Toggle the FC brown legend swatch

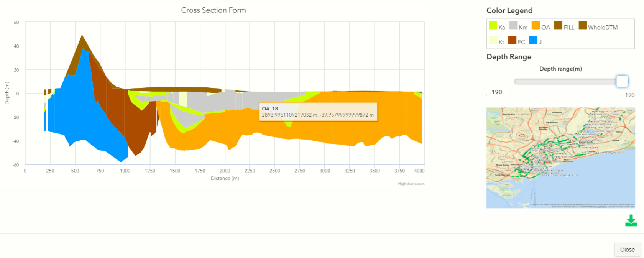[512, 40]
